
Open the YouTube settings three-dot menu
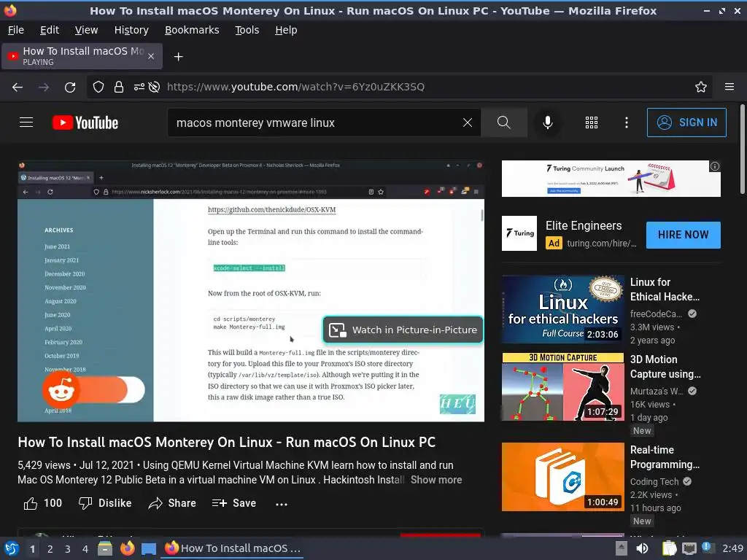[626, 122]
